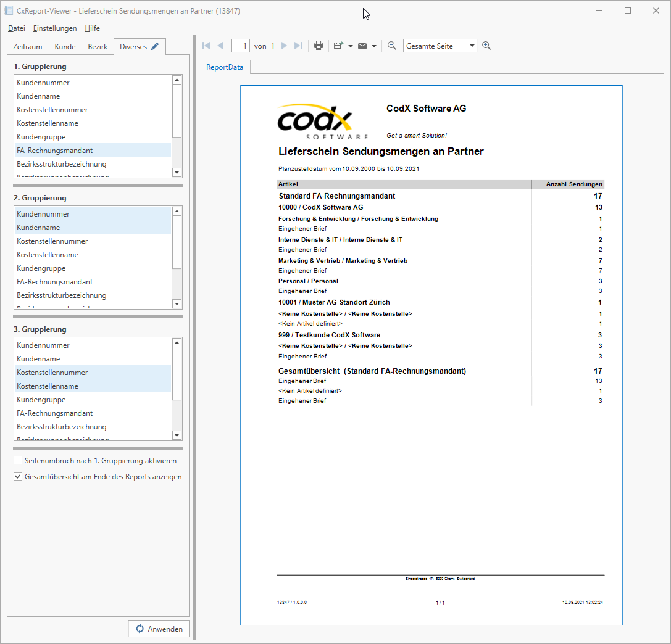Select Kostenstellennummer in 3. Gruppierung
Screen dimensions: 671x644
[93, 373]
